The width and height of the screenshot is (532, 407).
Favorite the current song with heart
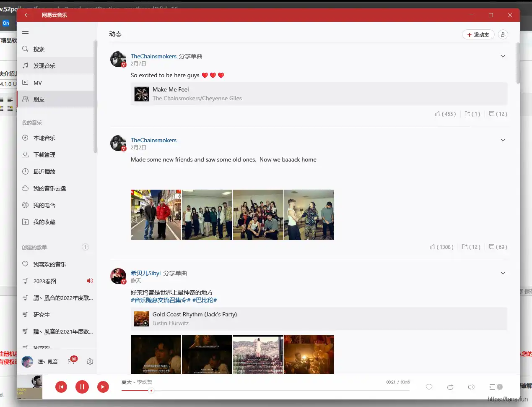pyautogui.click(x=429, y=387)
